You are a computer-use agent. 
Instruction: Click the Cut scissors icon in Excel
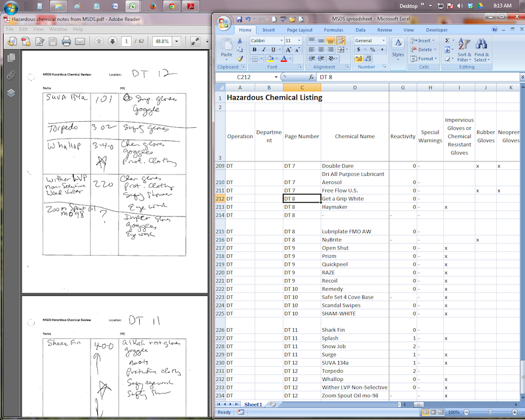pyautogui.click(x=240, y=41)
